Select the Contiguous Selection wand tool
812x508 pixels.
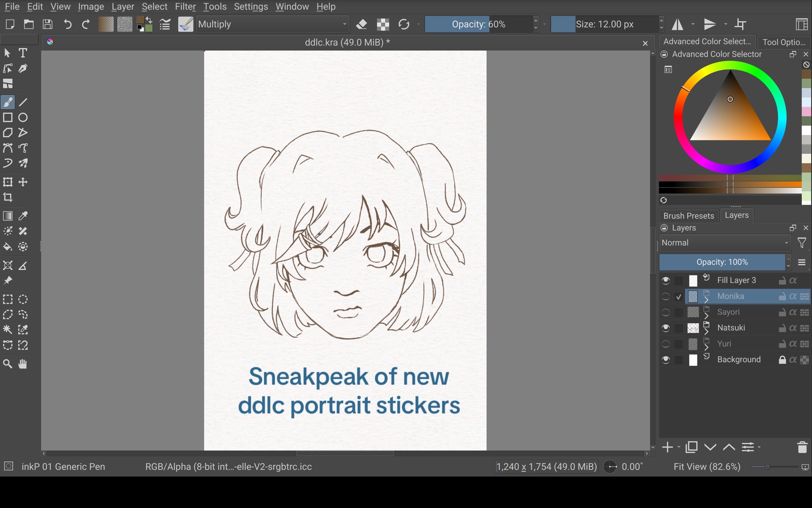[8, 330]
